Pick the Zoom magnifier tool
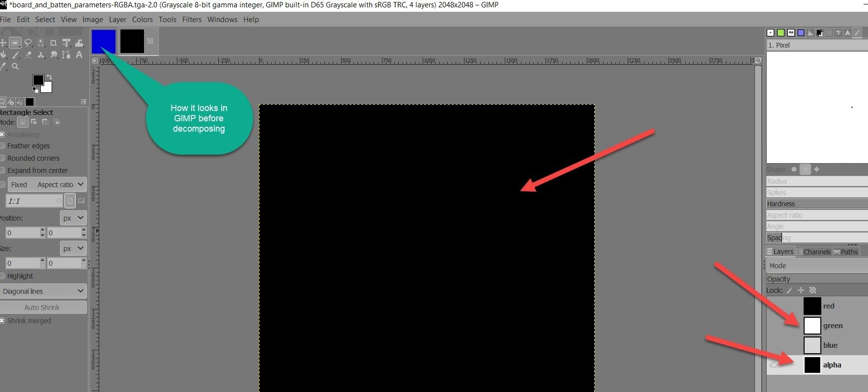This screenshot has height=392, width=868. (x=15, y=66)
